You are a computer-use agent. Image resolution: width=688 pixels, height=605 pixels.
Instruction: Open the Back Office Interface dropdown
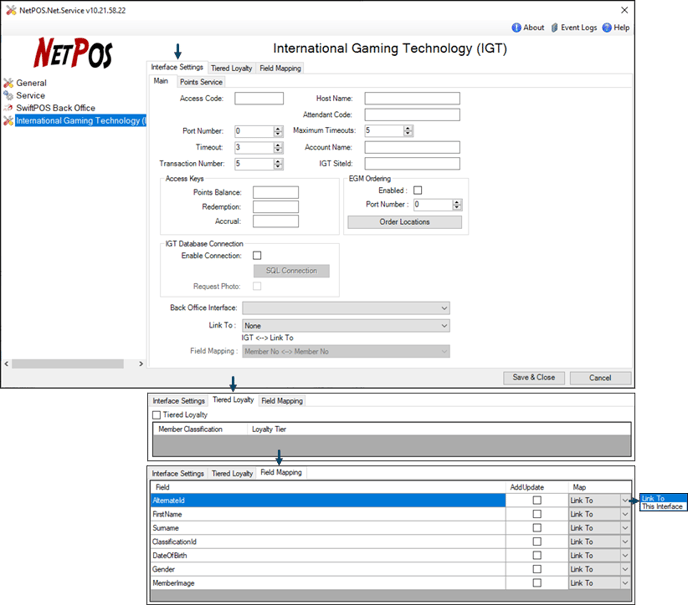346,308
